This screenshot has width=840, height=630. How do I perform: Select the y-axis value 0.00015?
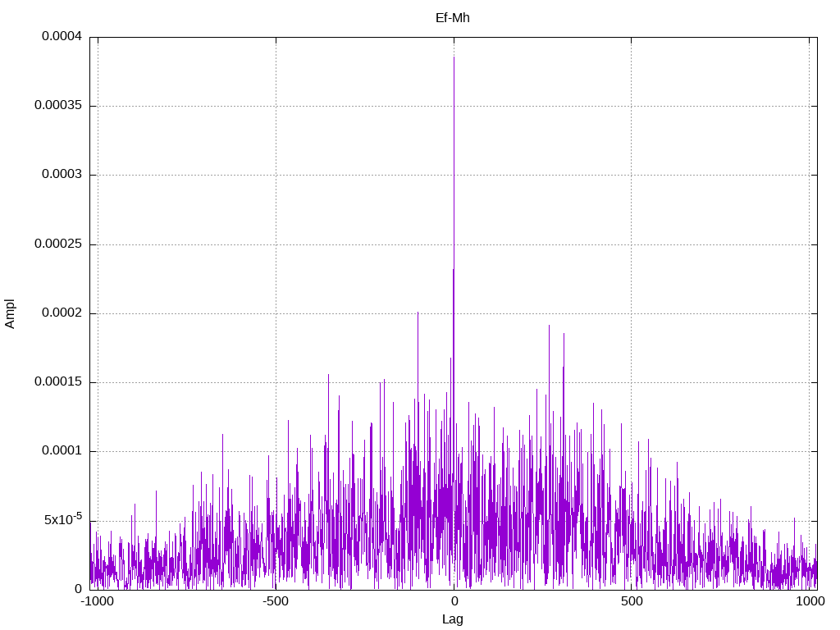[58, 382]
